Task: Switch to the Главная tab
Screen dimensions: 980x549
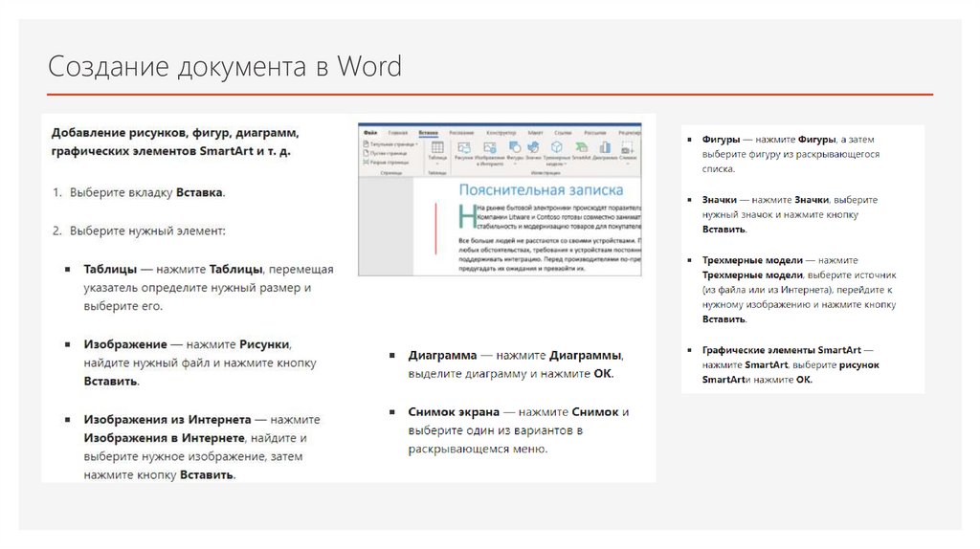Action: click(x=397, y=132)
